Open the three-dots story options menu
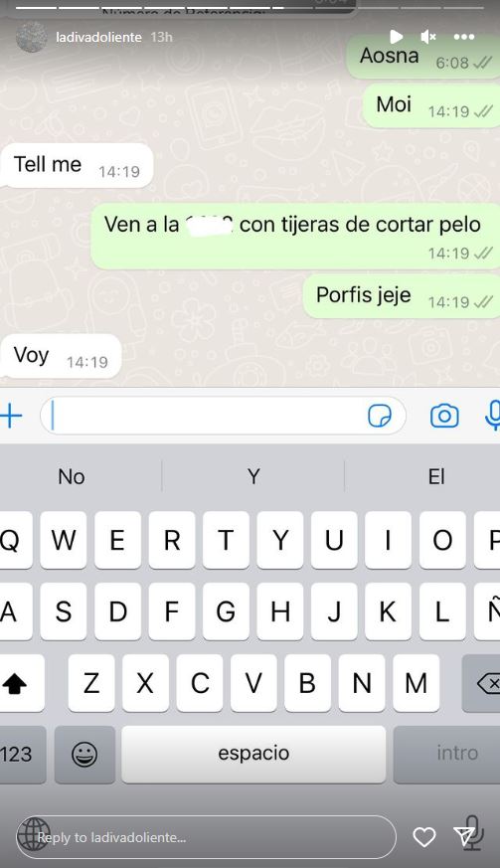This screenshot has height=868, width=500. coord(464,37)
